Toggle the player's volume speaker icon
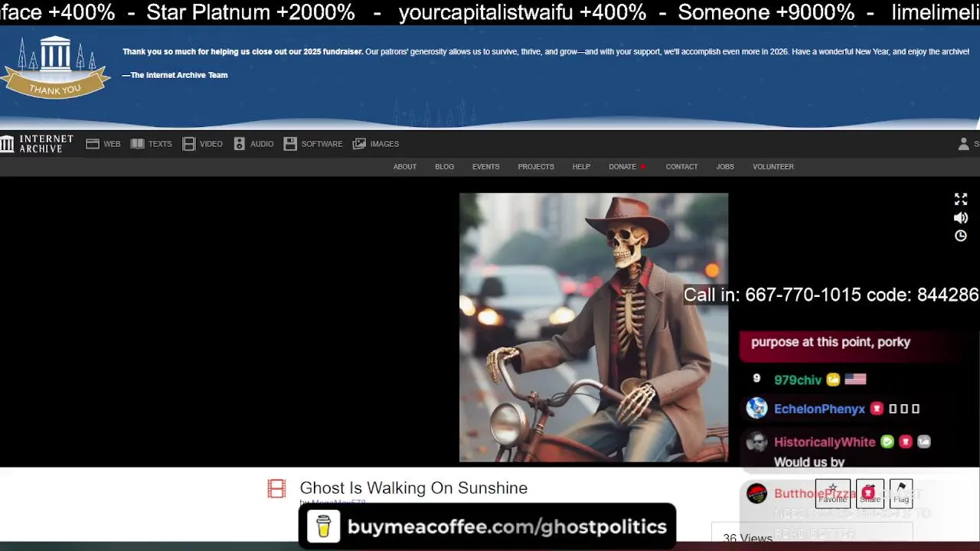Screen dimensions: 980x551 tap(961, 218)
